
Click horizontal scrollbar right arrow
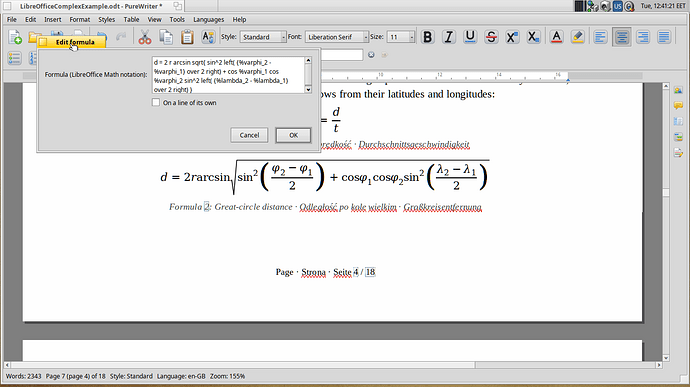pyautogui.click(x=659, y=365)
